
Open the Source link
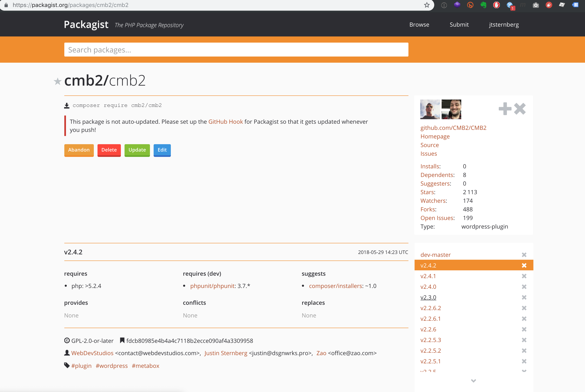pyautogui.click(x=430, y=145)
